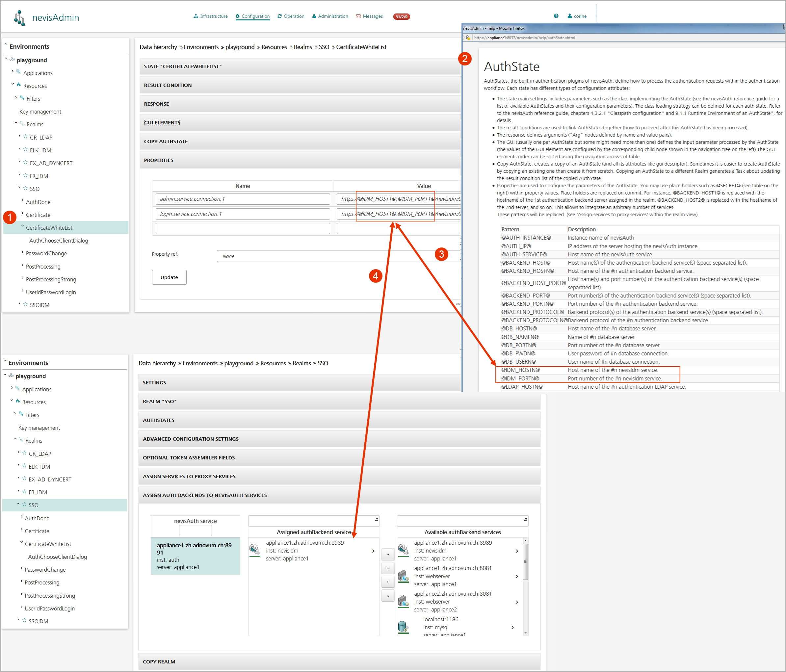Click the red 31/2/0 messages badge
The width and height of the screenshot is (786, 672).
click(x=401, y=16)
